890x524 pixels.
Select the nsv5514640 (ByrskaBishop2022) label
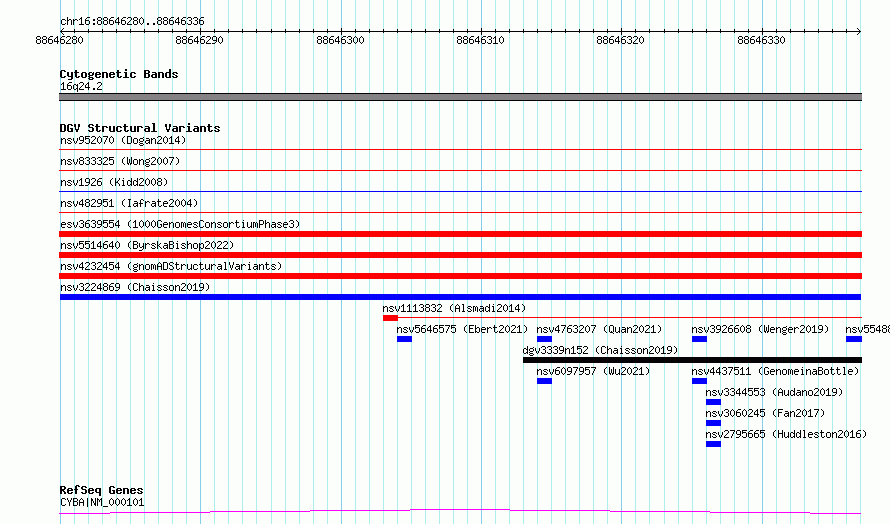tap(147, 245)
